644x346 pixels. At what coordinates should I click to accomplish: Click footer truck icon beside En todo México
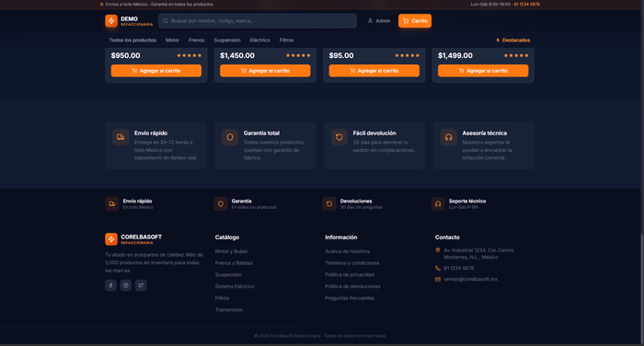[x=111, y=203]
